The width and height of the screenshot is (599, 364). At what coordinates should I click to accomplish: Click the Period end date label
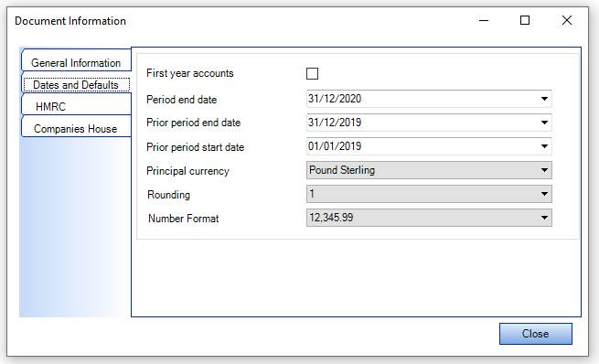click(x=181, y=100)
